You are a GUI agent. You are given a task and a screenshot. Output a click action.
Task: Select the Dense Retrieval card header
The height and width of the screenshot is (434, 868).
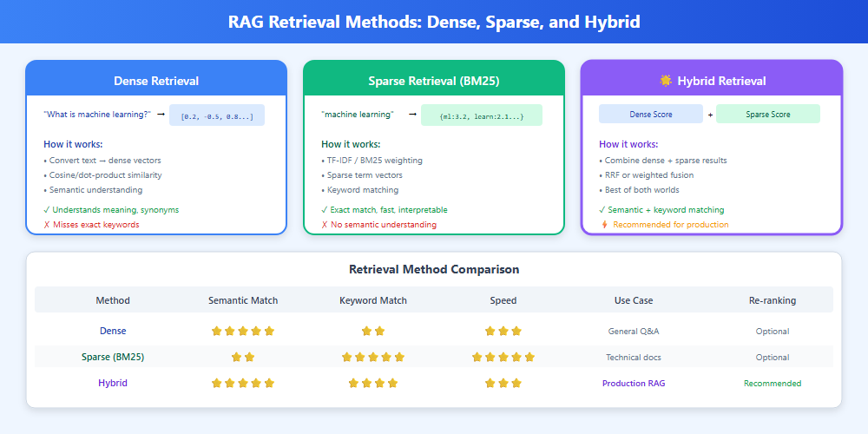click(x=156, y=81)
